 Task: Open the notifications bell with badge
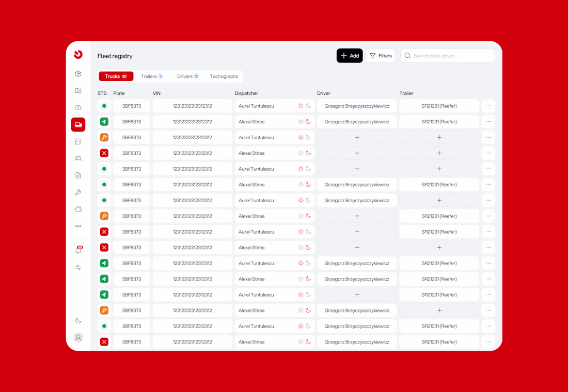[x=78, y=250]
